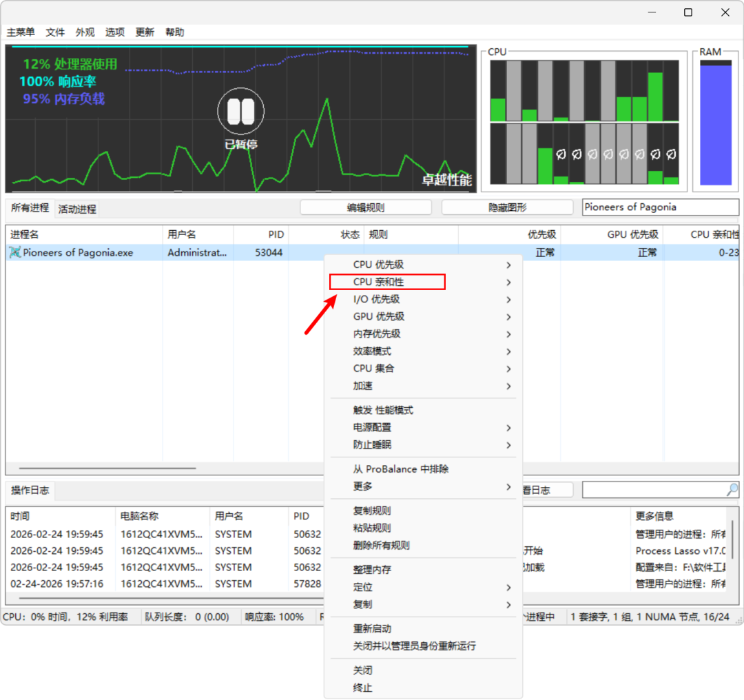Resume graph with the paused button

coord(241,112)
